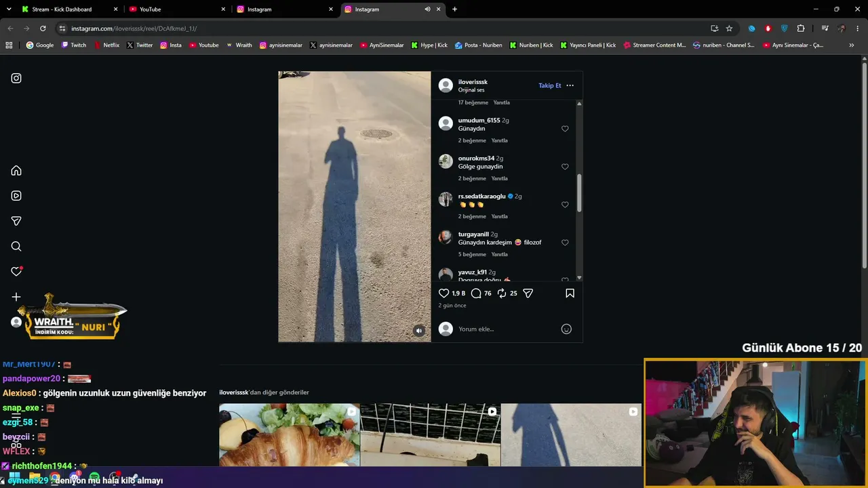Image resolution: width=868 pixels, height=488 pixels.
Task: Open the Twitch bookmark
Action: coord(74,45)
